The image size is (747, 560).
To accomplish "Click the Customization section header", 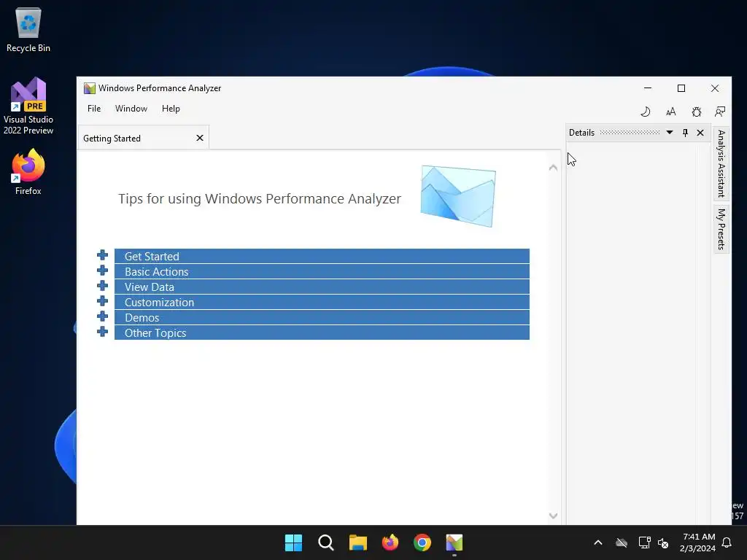I will [322, 302].
